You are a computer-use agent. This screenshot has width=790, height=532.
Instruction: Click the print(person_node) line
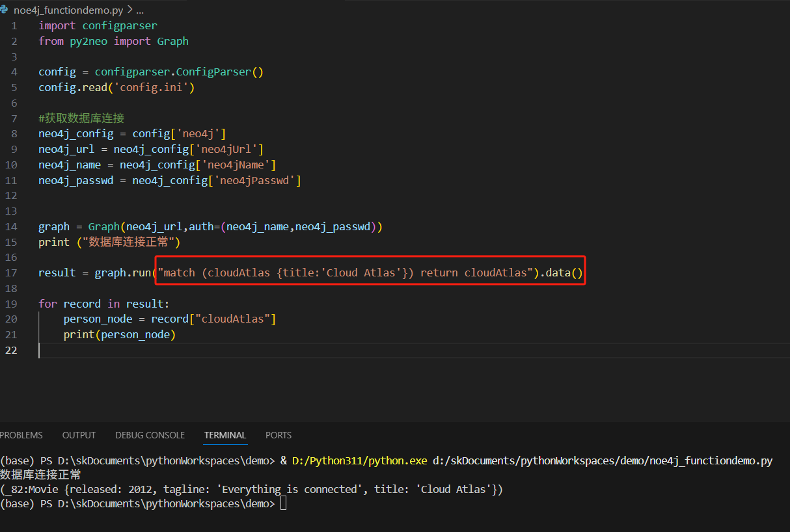tap(120, 335)
